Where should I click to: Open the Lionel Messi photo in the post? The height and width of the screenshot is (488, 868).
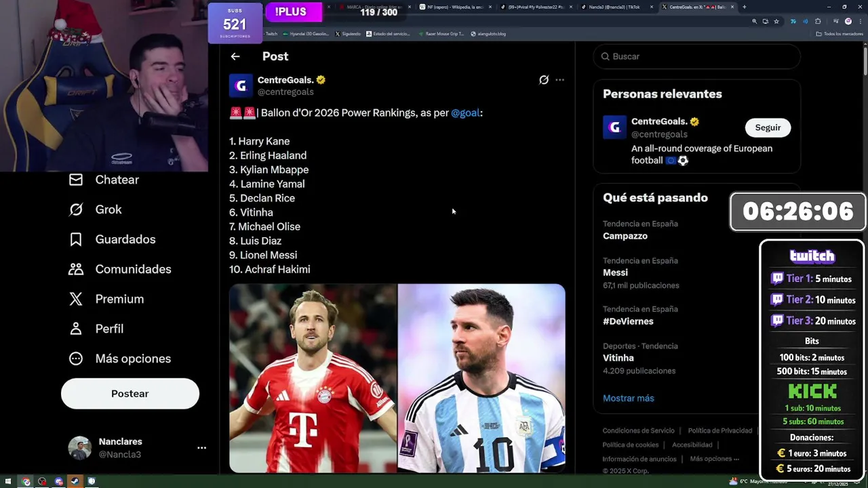pos(481,378)
